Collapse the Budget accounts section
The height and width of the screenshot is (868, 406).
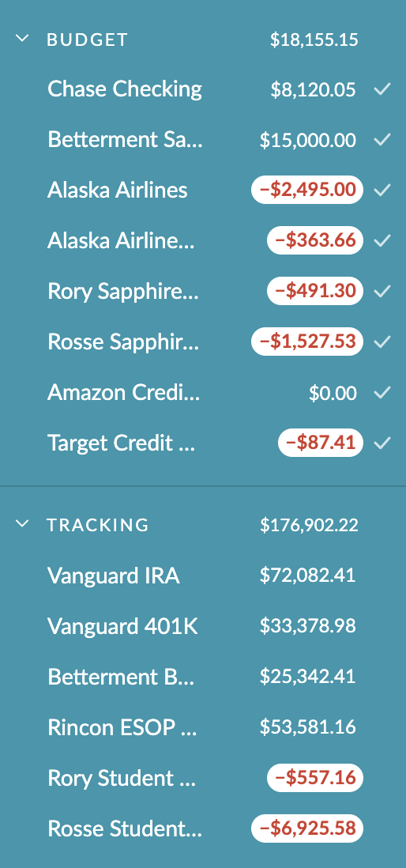coord(22,39)
